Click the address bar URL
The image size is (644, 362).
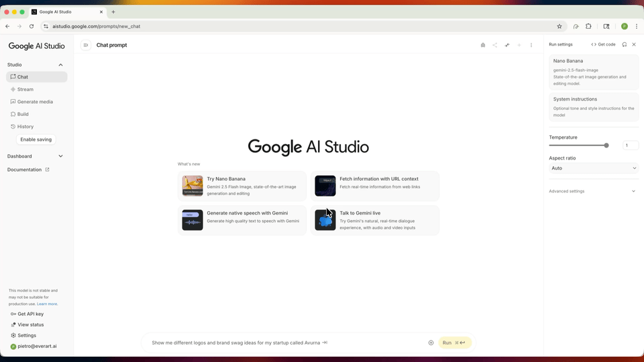coord(97,26)
